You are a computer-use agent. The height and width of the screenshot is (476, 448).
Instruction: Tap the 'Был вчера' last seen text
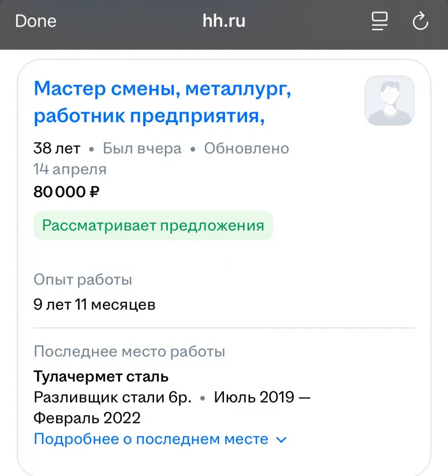(x=142, y=148)
